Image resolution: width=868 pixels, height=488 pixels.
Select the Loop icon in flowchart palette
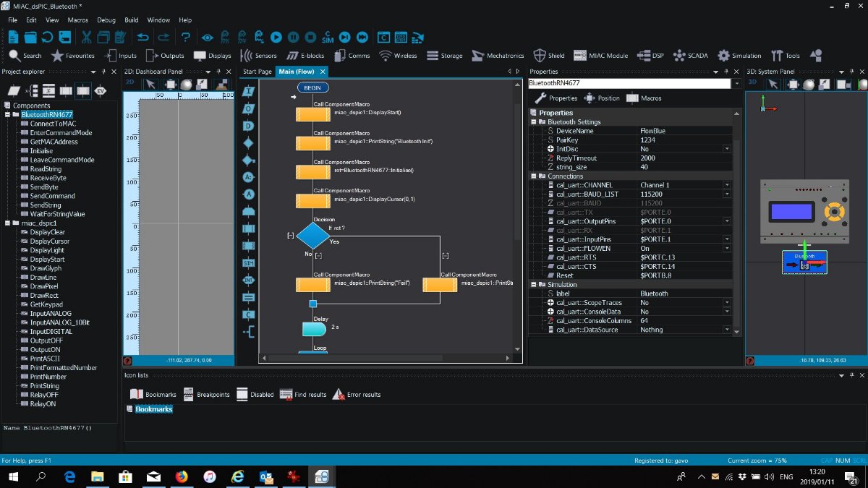point(249,211)
